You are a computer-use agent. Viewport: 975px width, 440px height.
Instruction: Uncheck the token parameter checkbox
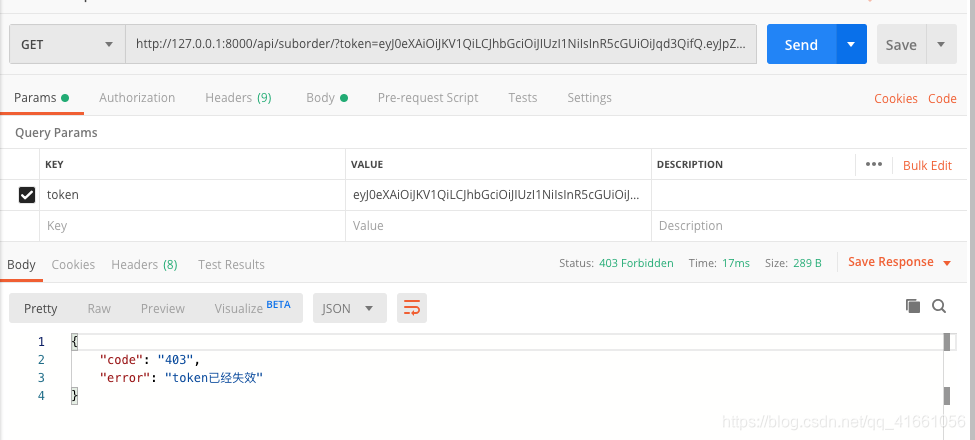click(x=27, y=195)
